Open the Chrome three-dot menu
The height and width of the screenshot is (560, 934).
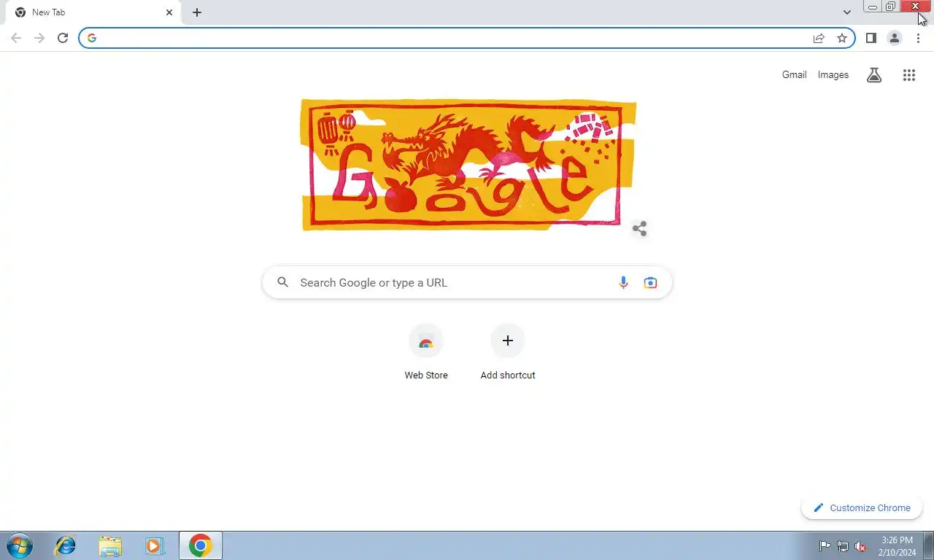(918, 38)
